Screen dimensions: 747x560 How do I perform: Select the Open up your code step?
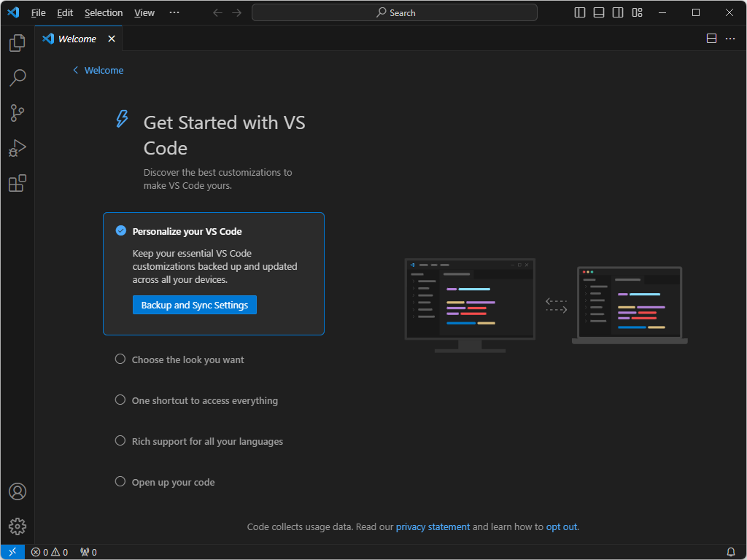(x=165, y=482)
